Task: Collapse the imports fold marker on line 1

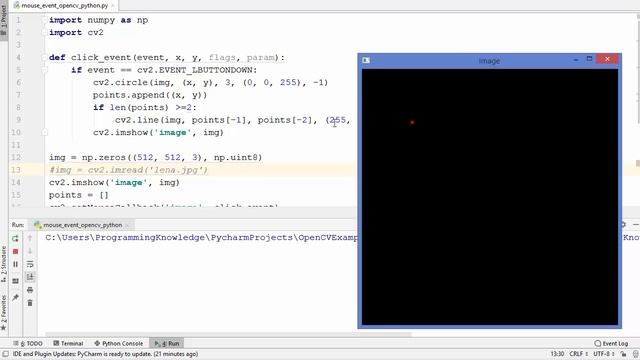Action: pyautogui.click(x=44, y=20)
